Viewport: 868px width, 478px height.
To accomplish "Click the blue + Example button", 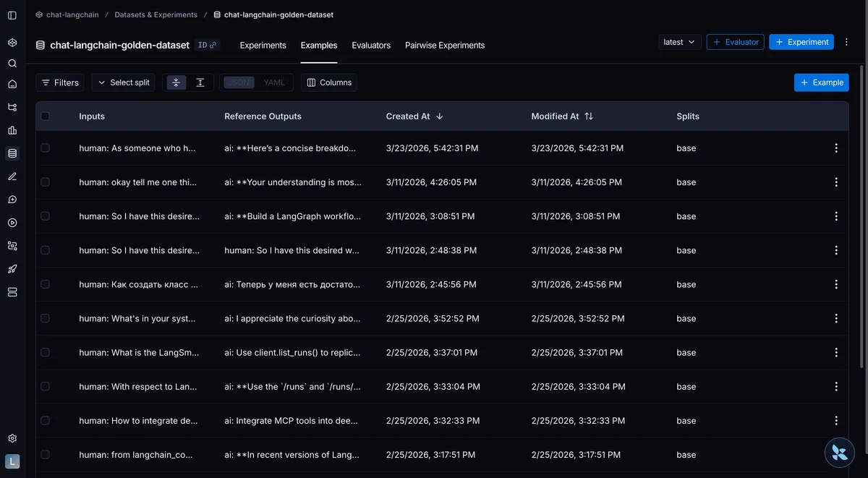I will [x=821, y=82].
